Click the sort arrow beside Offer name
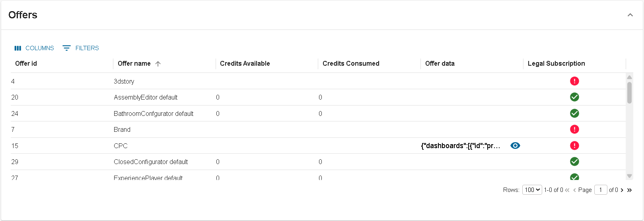The height and width of the screenshot is (221, 644). 158,64
